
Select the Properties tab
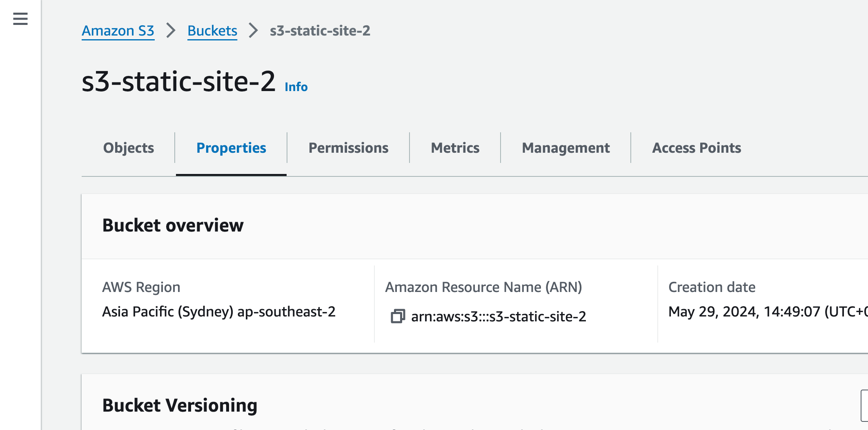(x=231, y=148)
